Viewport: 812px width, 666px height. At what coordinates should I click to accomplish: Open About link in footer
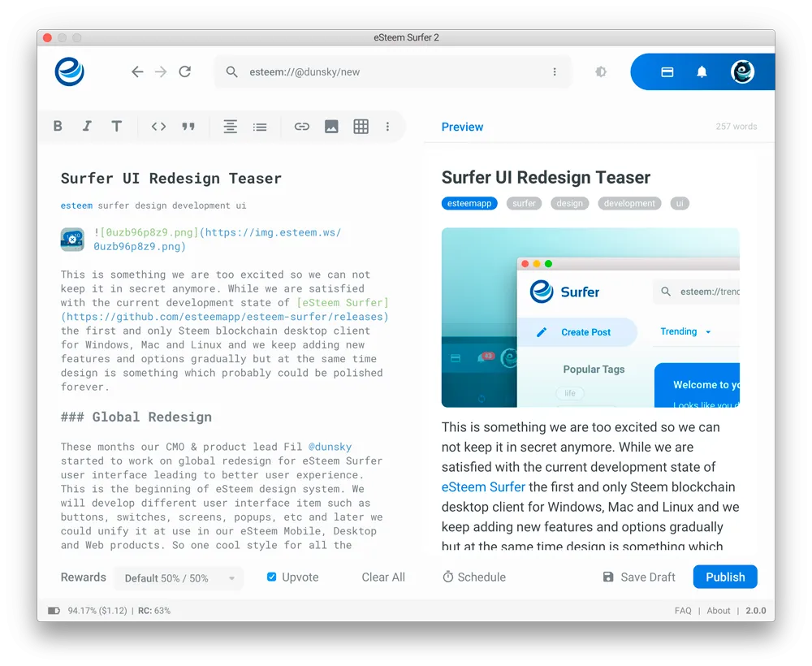click(719, 611)
